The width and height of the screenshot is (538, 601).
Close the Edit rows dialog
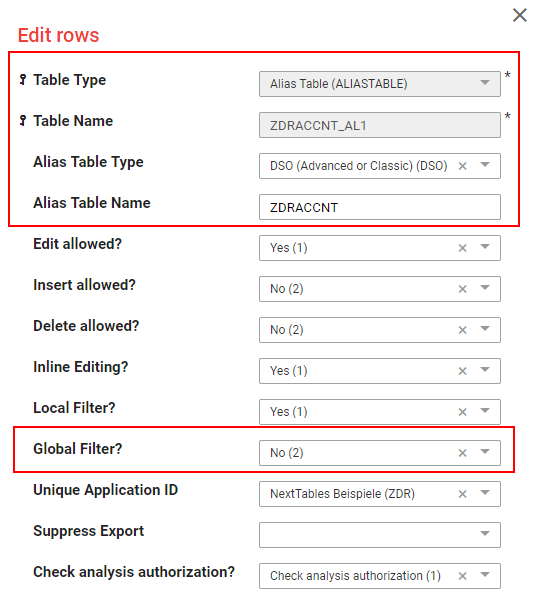pos(520,15)
